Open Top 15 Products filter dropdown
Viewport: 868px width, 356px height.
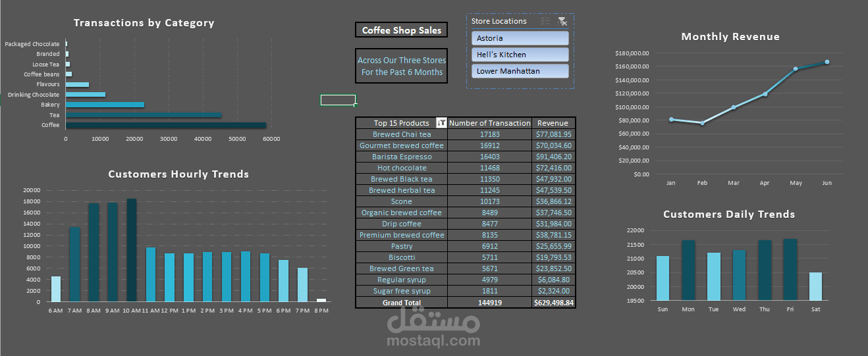pyautogui.click(x=442, y=123)
